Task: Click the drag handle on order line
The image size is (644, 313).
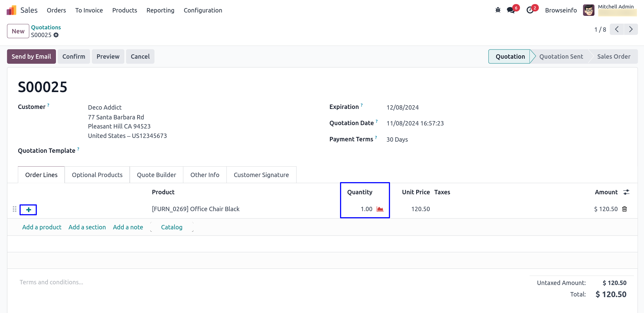Action: pos(14,209)
